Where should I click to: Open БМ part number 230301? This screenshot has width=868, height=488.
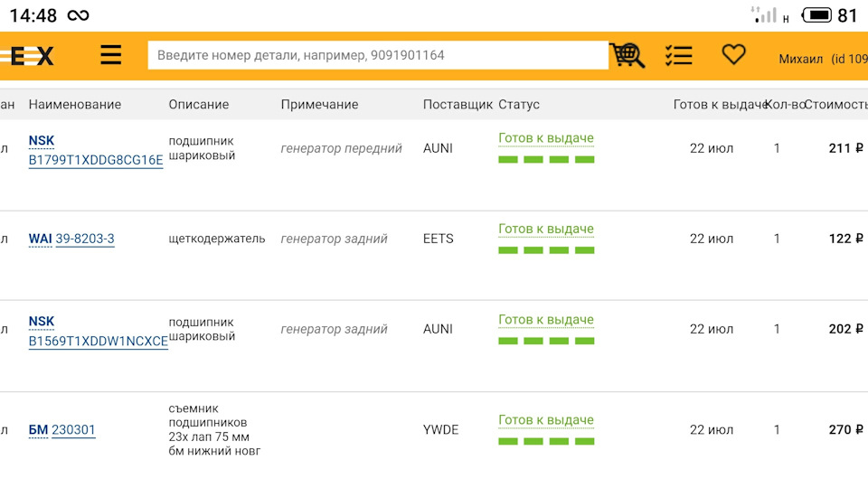pos(73,430)
